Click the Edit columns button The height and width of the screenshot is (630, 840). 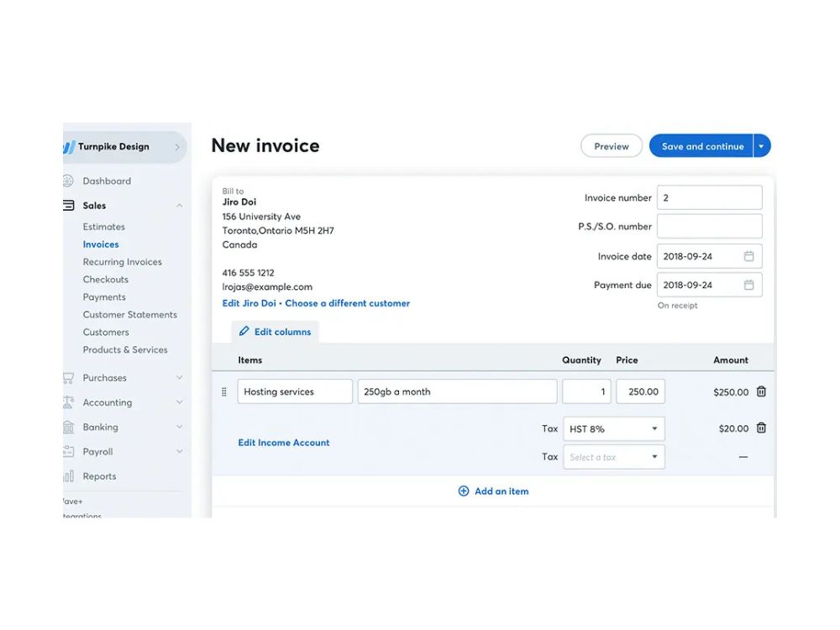point(276,332)
